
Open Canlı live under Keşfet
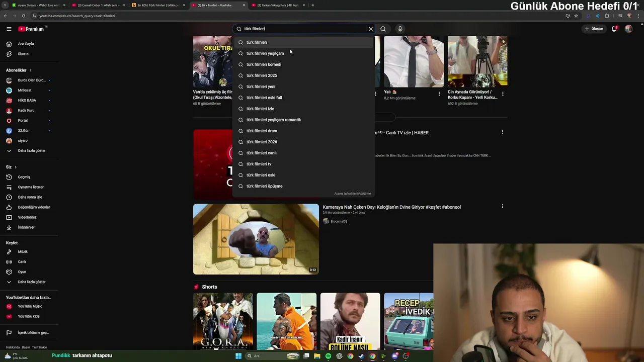(22, 262)
